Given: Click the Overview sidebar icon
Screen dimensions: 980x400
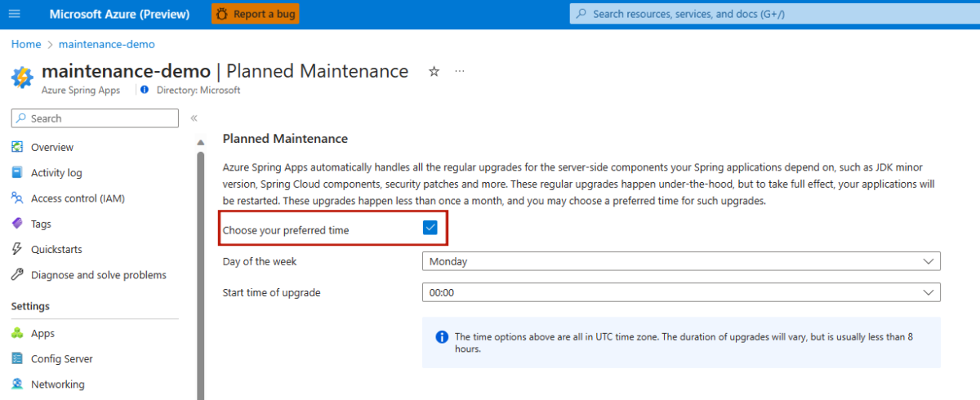Looking at the screenshot, I should click(16, 147).
